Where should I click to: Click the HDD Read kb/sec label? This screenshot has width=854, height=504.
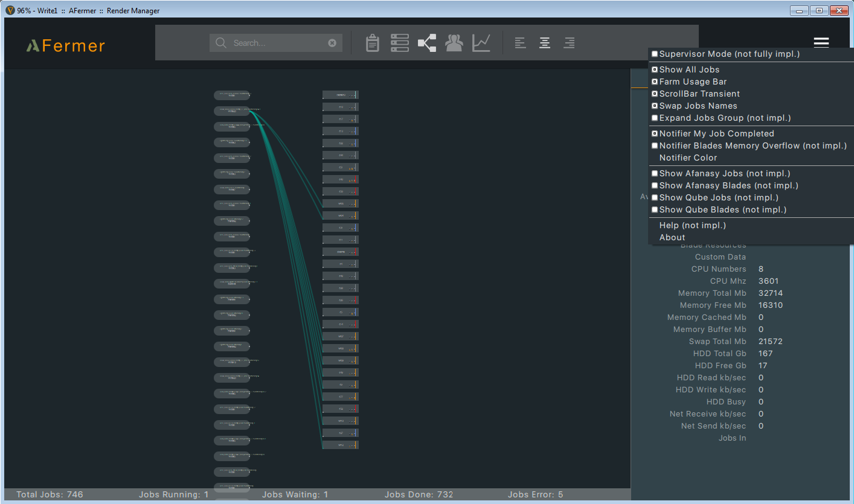(711, 378)
